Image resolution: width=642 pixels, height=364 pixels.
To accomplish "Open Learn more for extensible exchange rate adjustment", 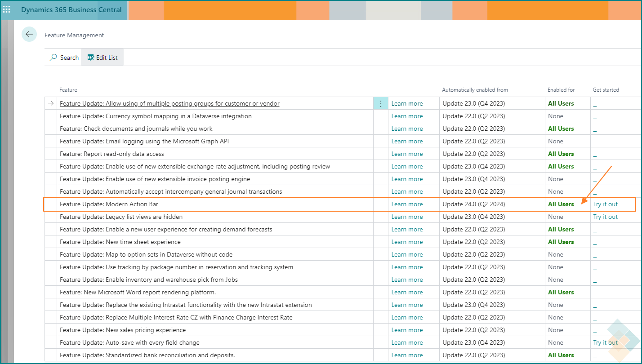I will tap(407, 166).
